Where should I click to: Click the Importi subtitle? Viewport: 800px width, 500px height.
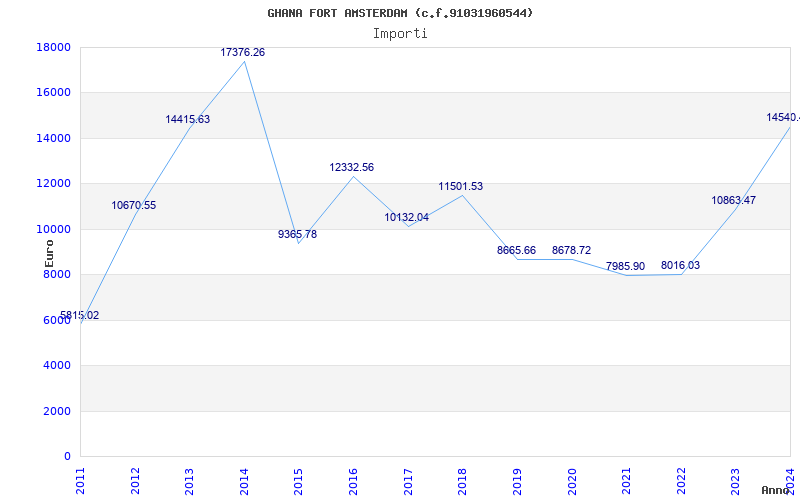pyautogui.click(x=400, y=34)
